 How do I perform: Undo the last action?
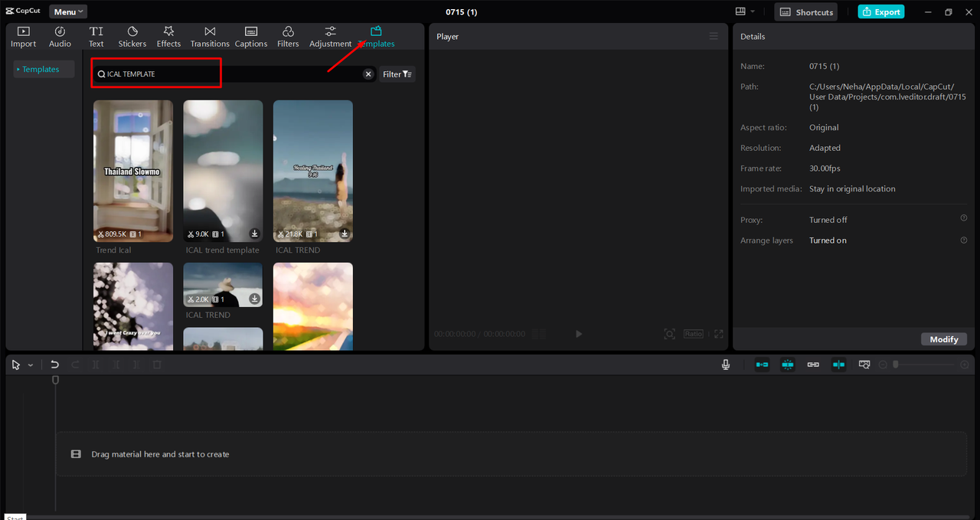pyautogui.click(x=54, y=365)
